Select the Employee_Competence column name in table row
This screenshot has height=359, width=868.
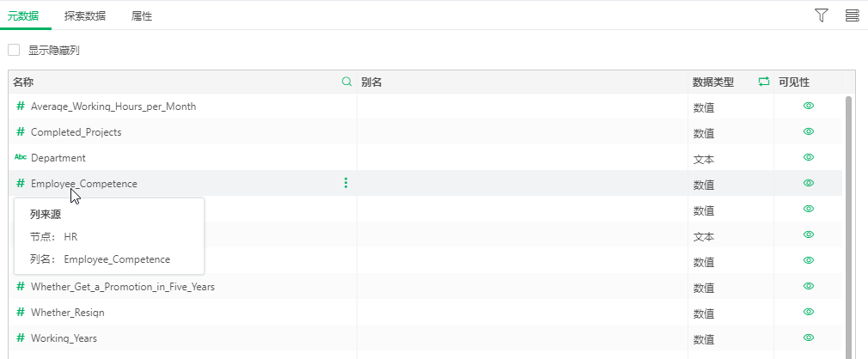coord(84,184)
